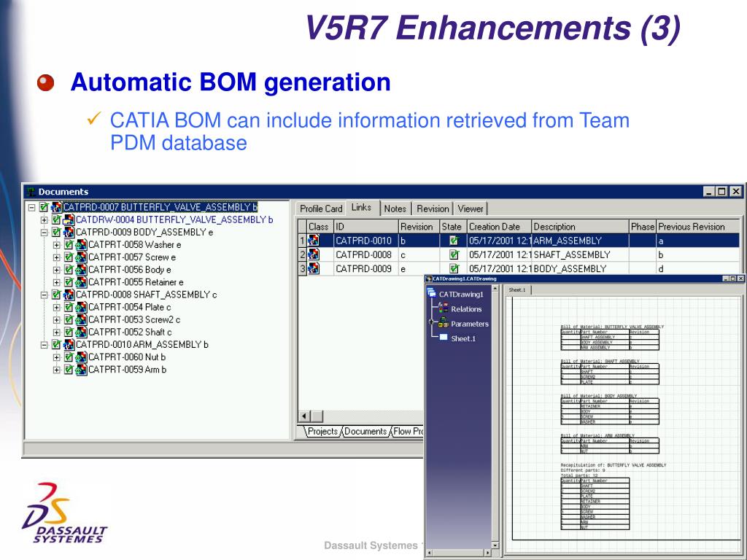Click the SHAFT_ASSEMBLY description cell
This screenshot has width=747, height=560.
coord(580,254)
